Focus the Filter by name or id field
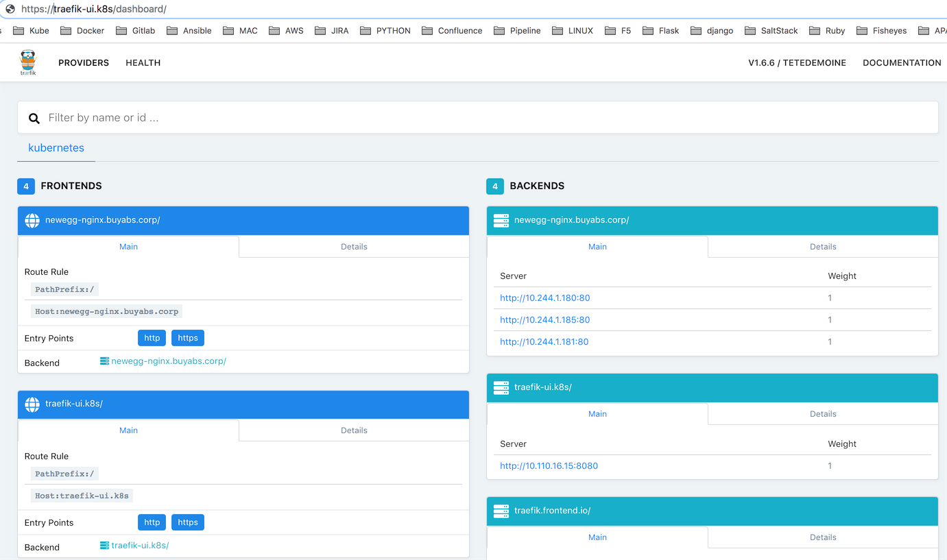The width and height of the screenshot is (947, 560). pyautogui.click(x=478, y=118)
